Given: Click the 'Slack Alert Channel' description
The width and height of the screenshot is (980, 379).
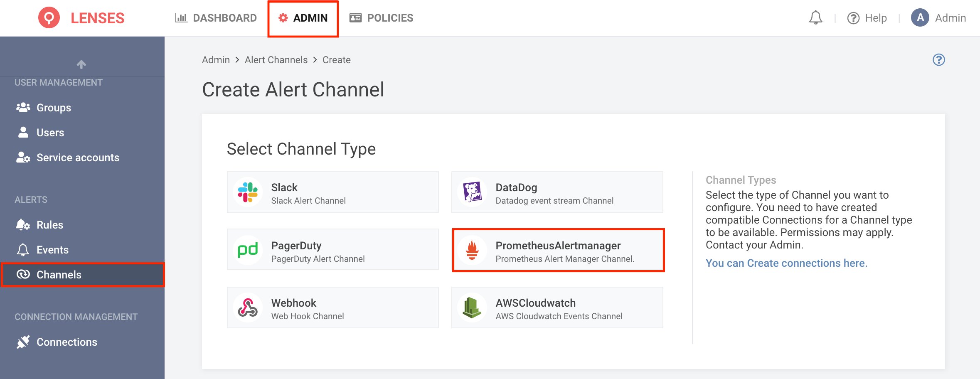Looking at the screenshot, I should point(308,201).
